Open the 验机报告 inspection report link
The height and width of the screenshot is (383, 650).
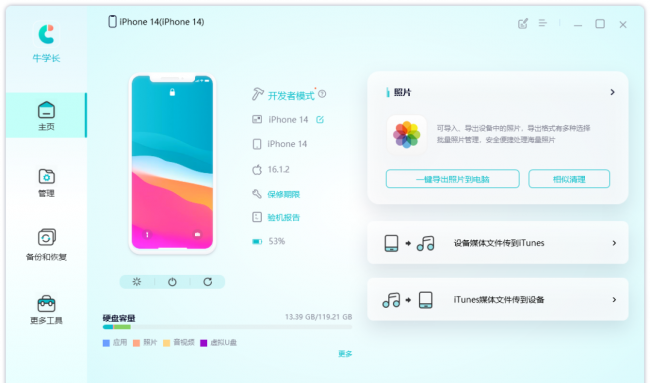(x=284, y=218)
